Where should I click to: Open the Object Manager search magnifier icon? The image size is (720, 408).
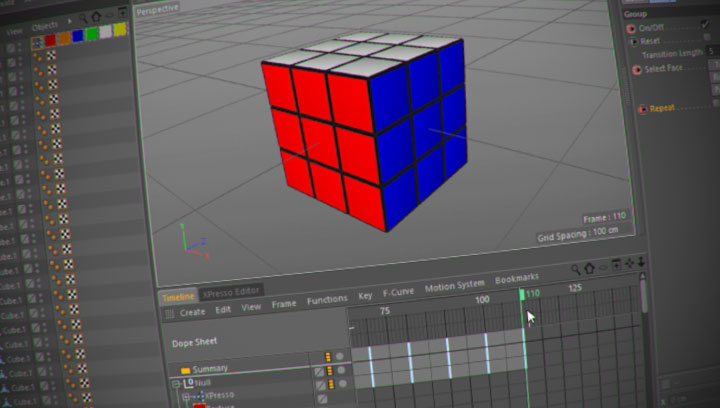83,18
